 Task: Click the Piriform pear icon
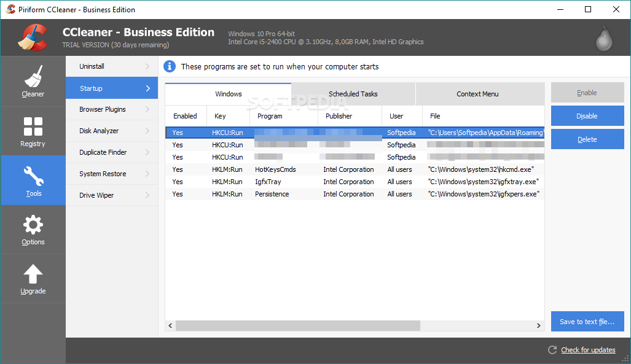click(604, 39)
